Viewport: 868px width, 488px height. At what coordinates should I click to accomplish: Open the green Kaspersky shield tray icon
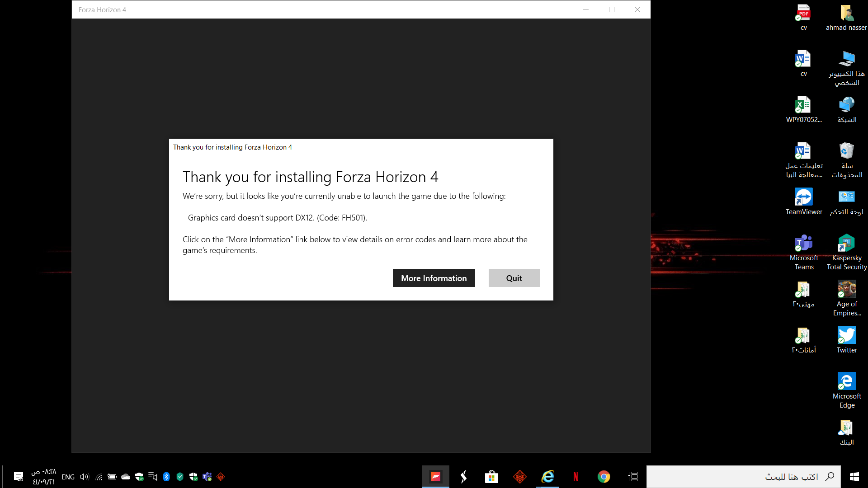click(180, 477)
